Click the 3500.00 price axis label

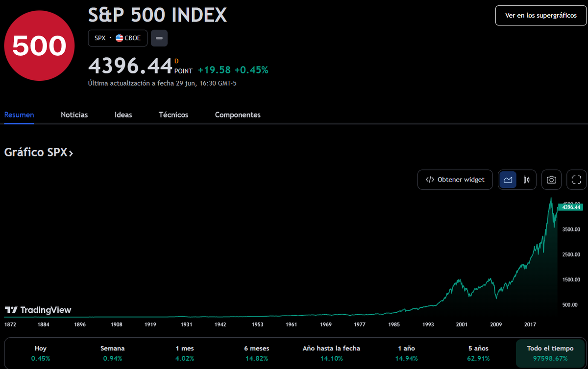[571, 229]
